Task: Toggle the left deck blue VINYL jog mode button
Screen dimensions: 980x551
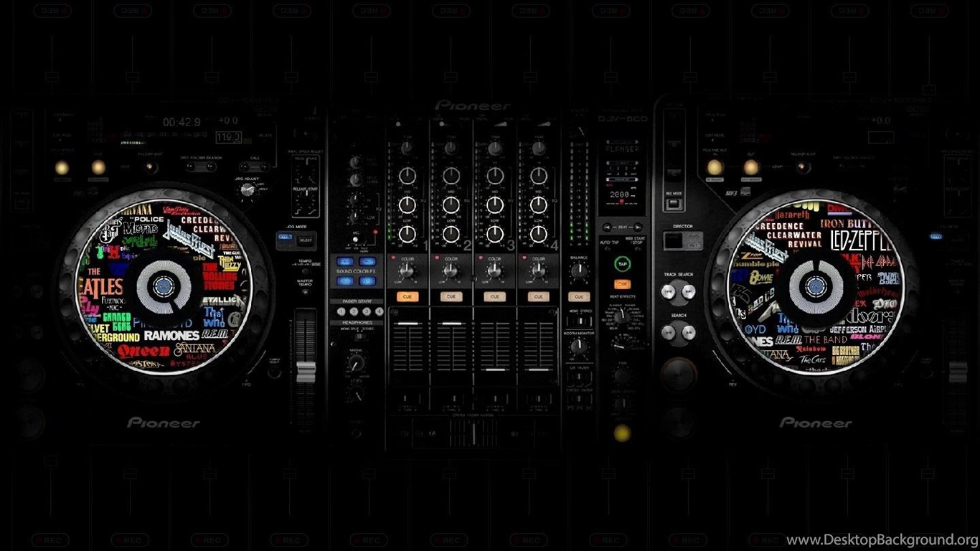Action: tap(286, 236)
